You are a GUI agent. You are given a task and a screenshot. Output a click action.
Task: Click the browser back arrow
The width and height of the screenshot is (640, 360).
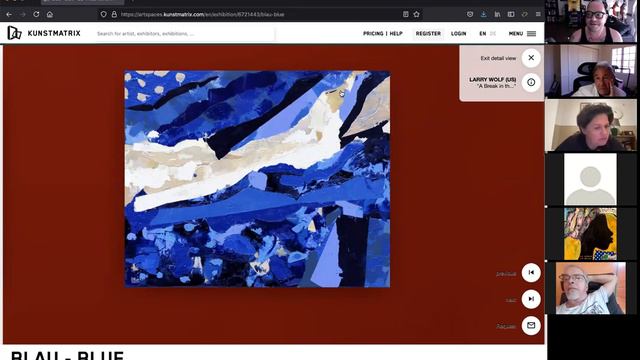(9, 14)
